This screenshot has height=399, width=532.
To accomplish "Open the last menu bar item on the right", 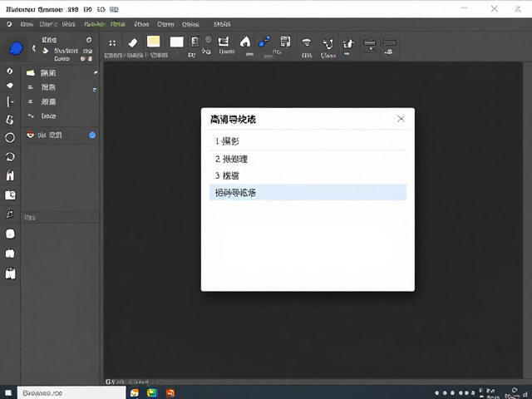I will click(x=222, y=24).
